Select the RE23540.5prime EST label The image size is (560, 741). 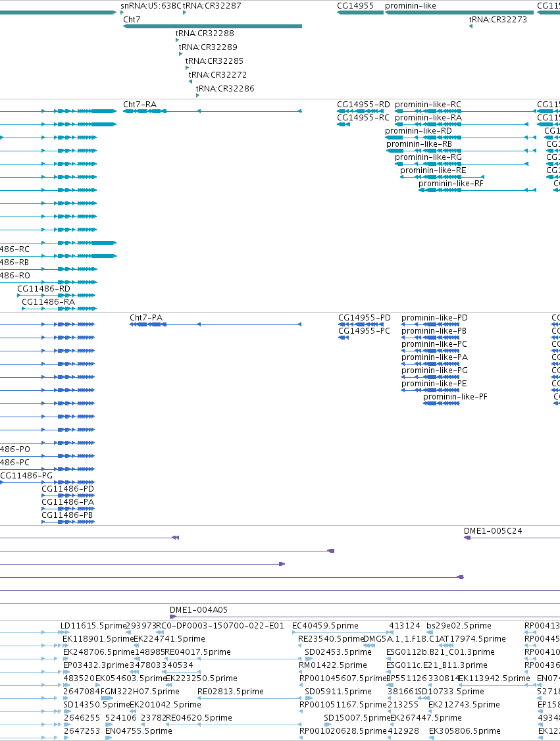pos(331,638)
